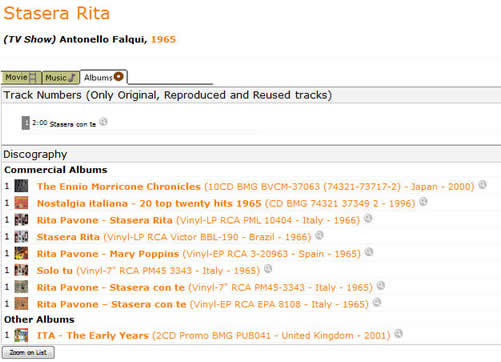This screenshot has height=362, width=501.
Task: Select the Albums tab
Action: tap(104, 77)
